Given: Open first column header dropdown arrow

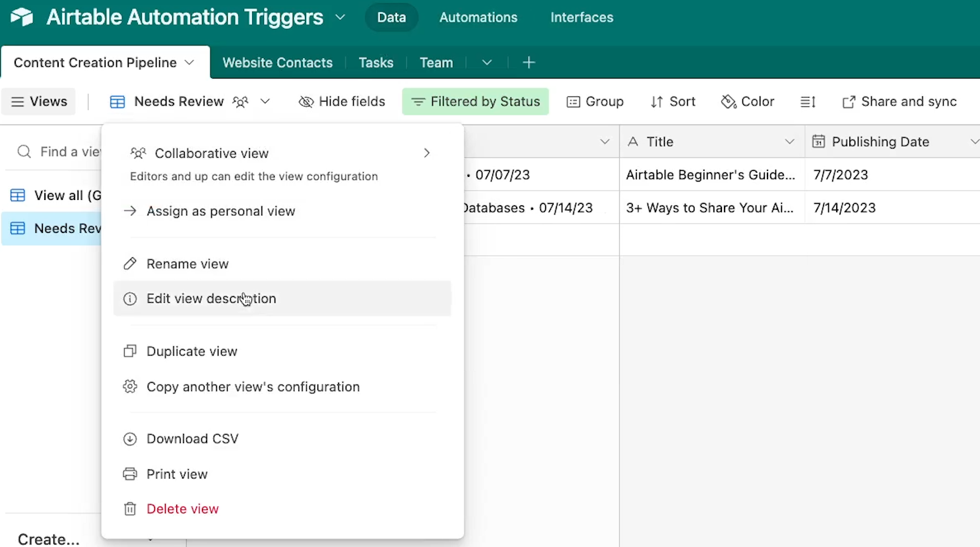Looking at the screenshot, I should (604, 142).
